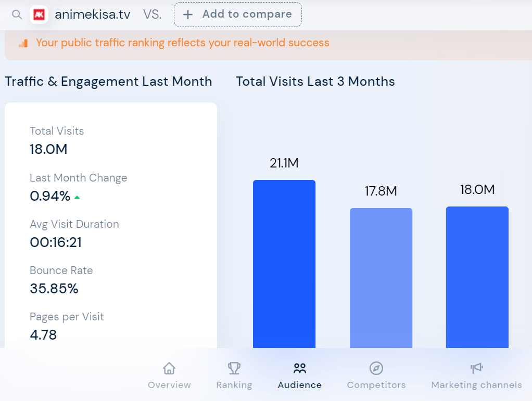532x401 pixels.
Task: Click the search magnifier icon
Action: pyautogui.click(x=17, y=15)
